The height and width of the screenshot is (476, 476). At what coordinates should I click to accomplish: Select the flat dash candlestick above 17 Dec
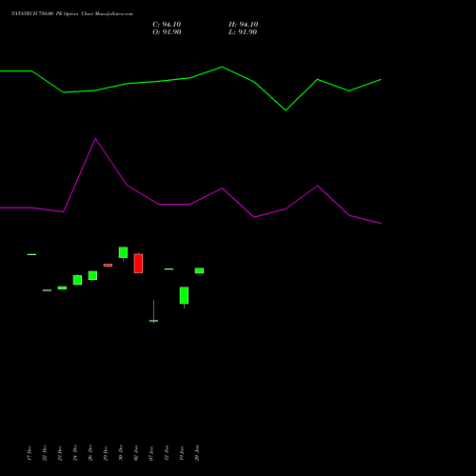(x=31, y=254)
